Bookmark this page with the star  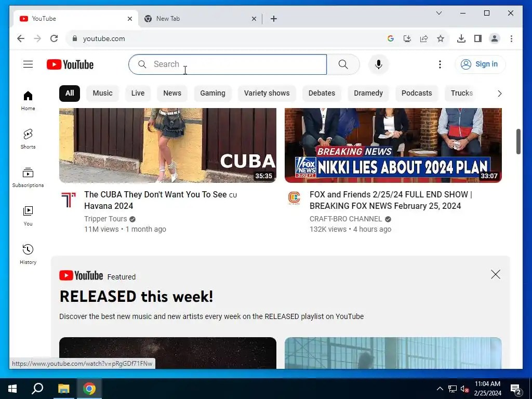coord(441,38)
